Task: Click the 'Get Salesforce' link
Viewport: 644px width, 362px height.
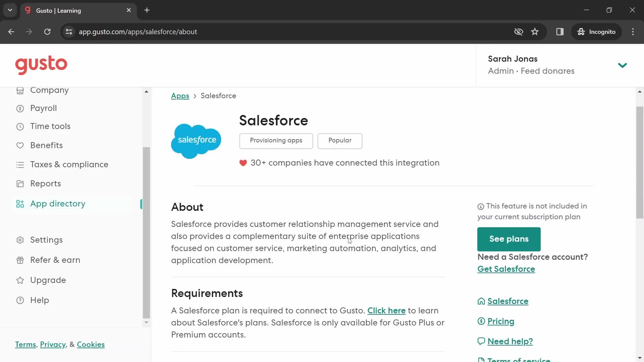Action: tap(506, 269)
